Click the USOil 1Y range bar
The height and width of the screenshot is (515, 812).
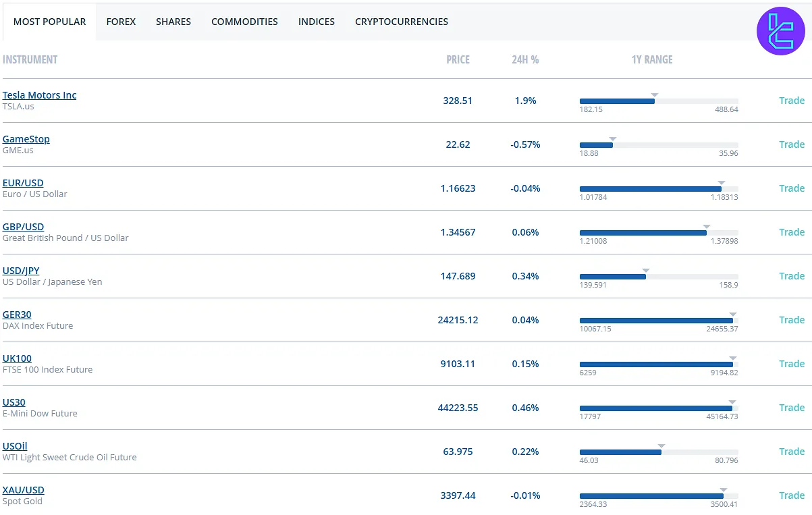[659, 452]
